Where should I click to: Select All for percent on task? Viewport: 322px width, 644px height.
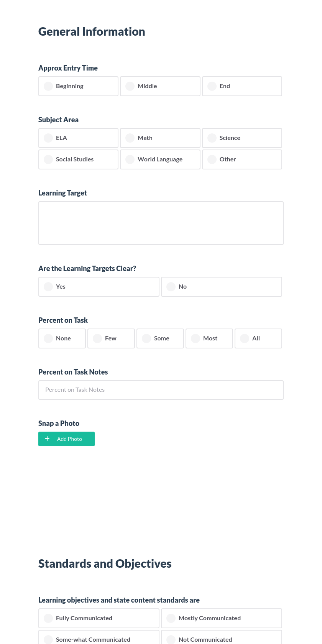pos(258,338)
